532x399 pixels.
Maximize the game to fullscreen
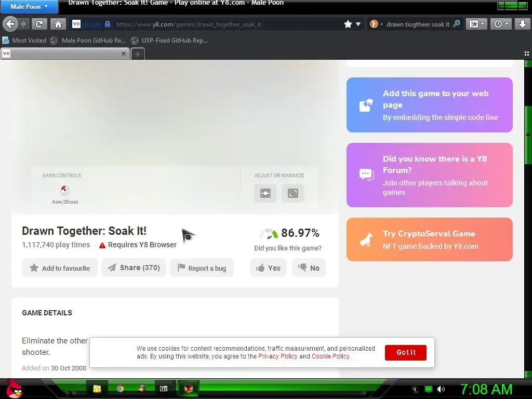tap(293, 193)
